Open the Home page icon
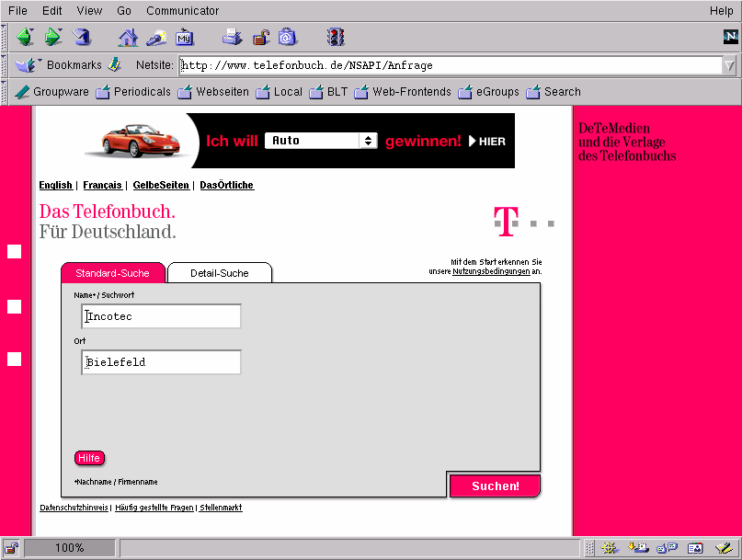Image resolution: width=742 pixels, height=560 pixels. 128,38
